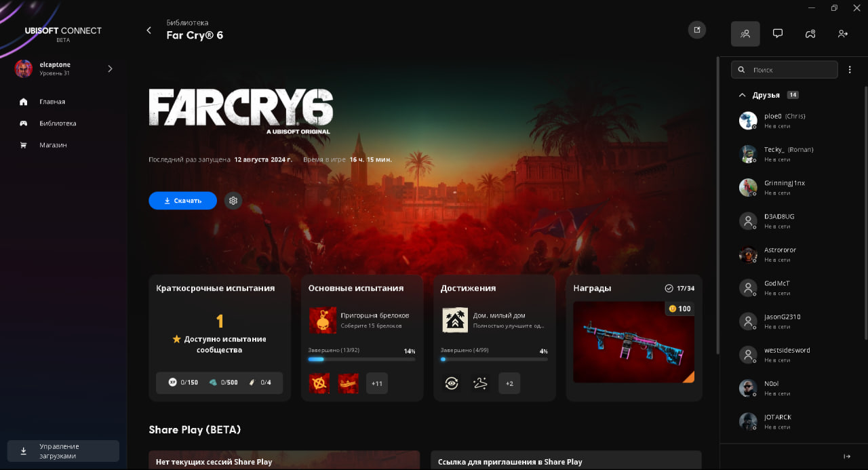Click the eye achievement icon
The height and width of the screenshot is (470, 868).
click(452, 383)
